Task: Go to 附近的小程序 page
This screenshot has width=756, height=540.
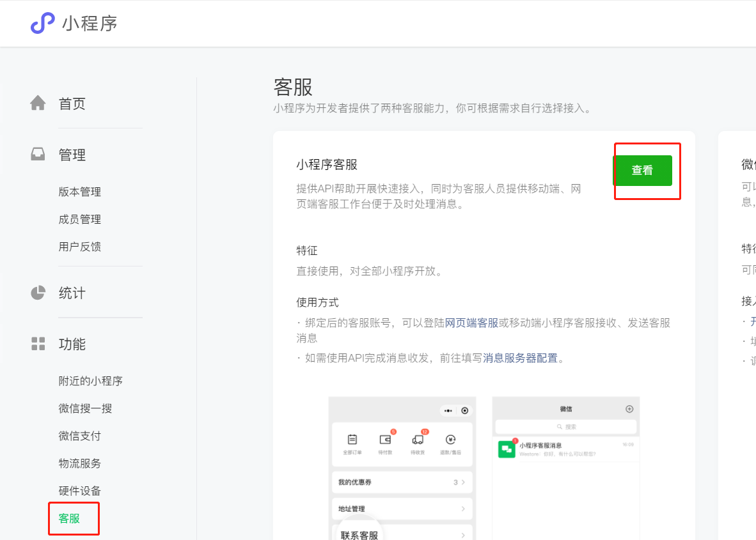Action: [x=90, y=381]
